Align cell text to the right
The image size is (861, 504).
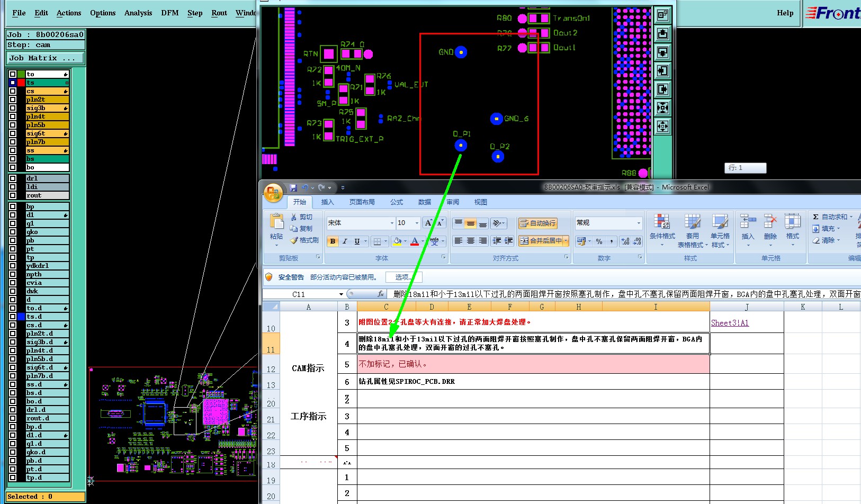pos(483,241)
